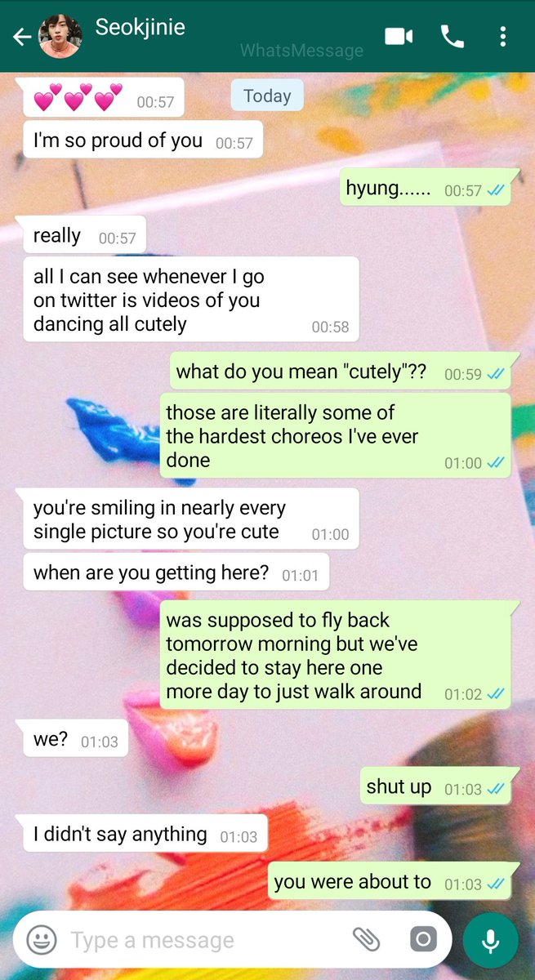Image resolution: width=535 pixels, height=980 pixels.
Task: Open Seokjinie's profile picture
Action: 60,37
